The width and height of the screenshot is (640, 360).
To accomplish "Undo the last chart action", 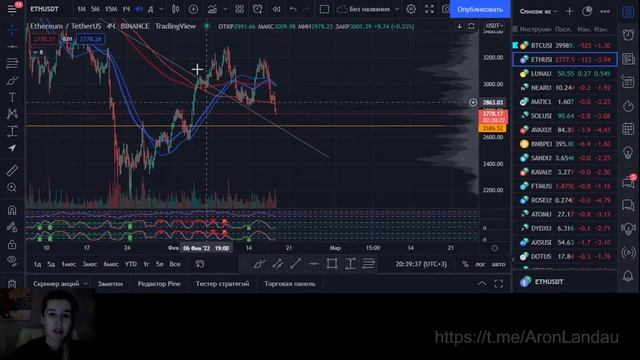I will pos(293,9).
